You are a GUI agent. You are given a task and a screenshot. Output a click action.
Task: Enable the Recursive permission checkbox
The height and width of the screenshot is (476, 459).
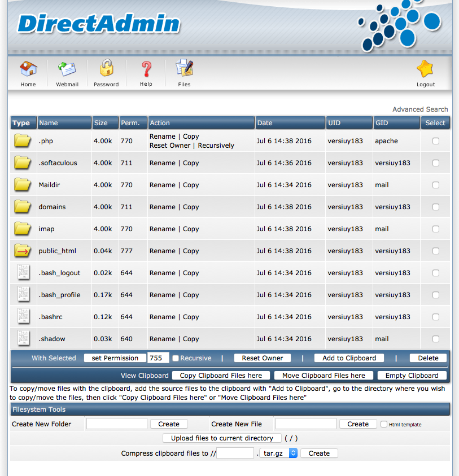coord(176,358)
